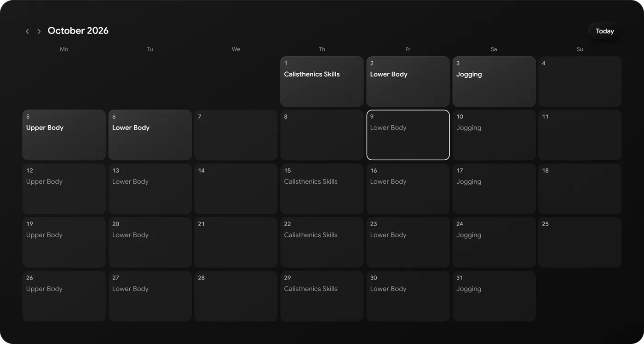This screenshot has height=344, width=644.
Task: Choose the October 28 day cell
Action: point(236,296)
